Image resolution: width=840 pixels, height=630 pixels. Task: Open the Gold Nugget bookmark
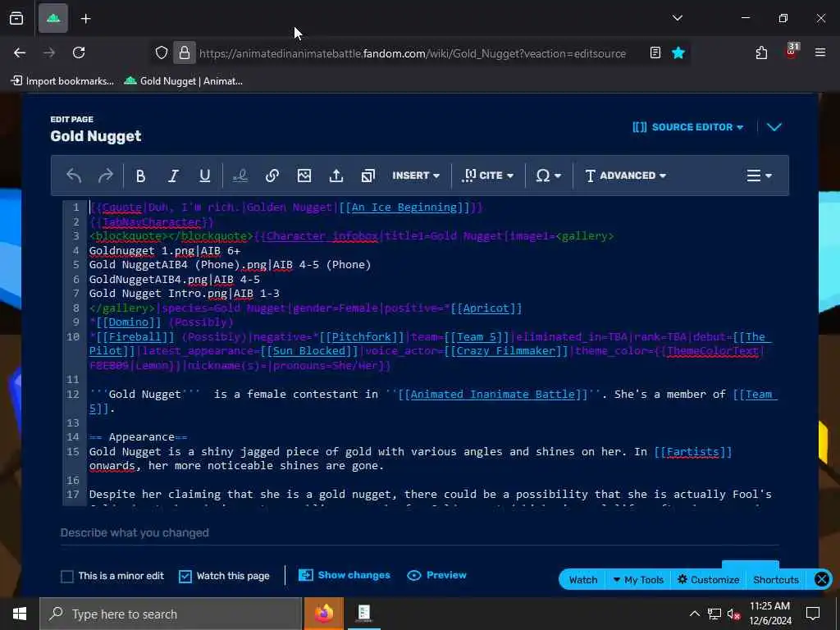click(184, 81)
